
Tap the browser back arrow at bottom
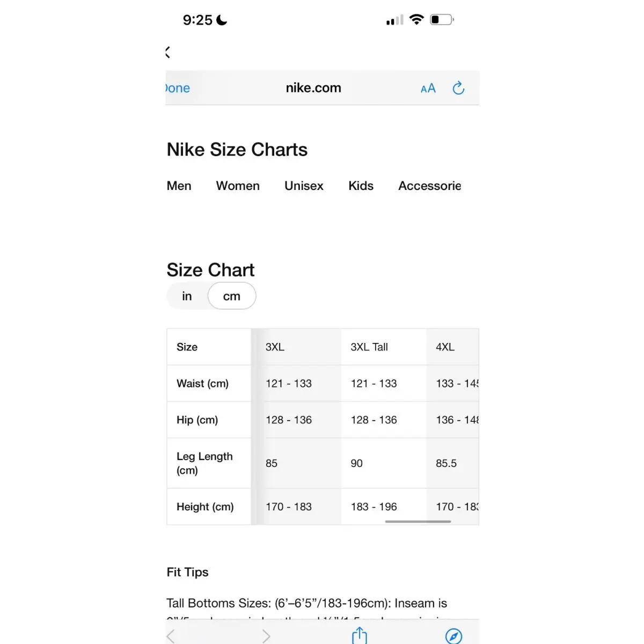(x=171, y=636)
